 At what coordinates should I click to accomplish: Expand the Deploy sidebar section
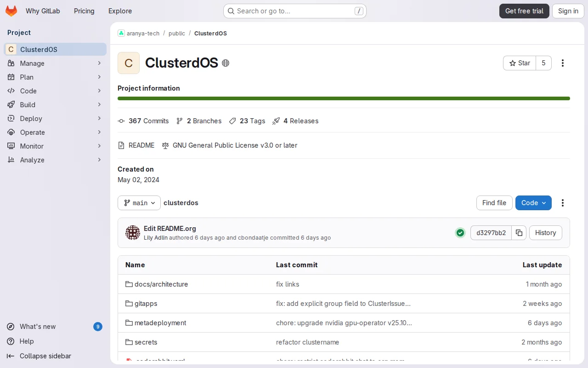pyautogui.click(x=55, y=118)
